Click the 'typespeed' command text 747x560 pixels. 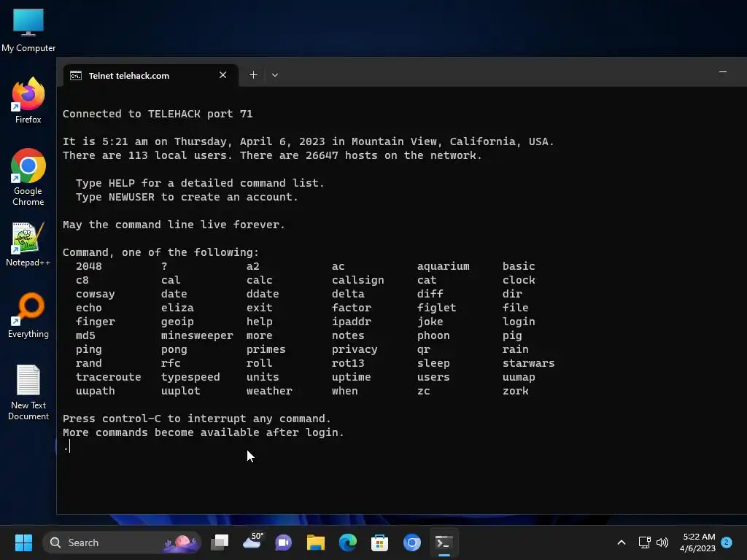tap(190, 378)
